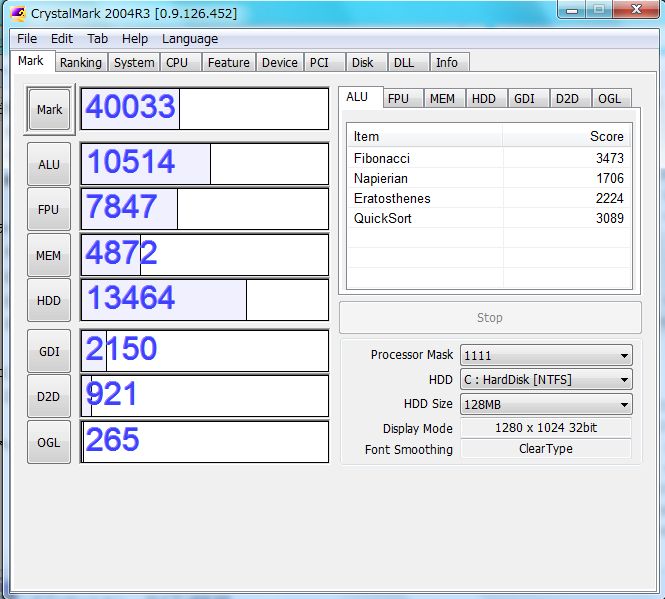Start the ALU benchmark button
The width and height of the screenshot is (665, 599).
(49, 165)
